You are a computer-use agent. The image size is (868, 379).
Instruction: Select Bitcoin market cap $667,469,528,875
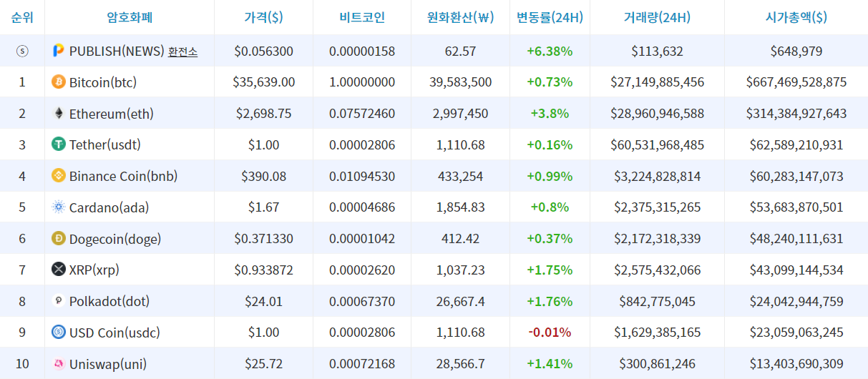pyautogui.click(x=796, y=82)
